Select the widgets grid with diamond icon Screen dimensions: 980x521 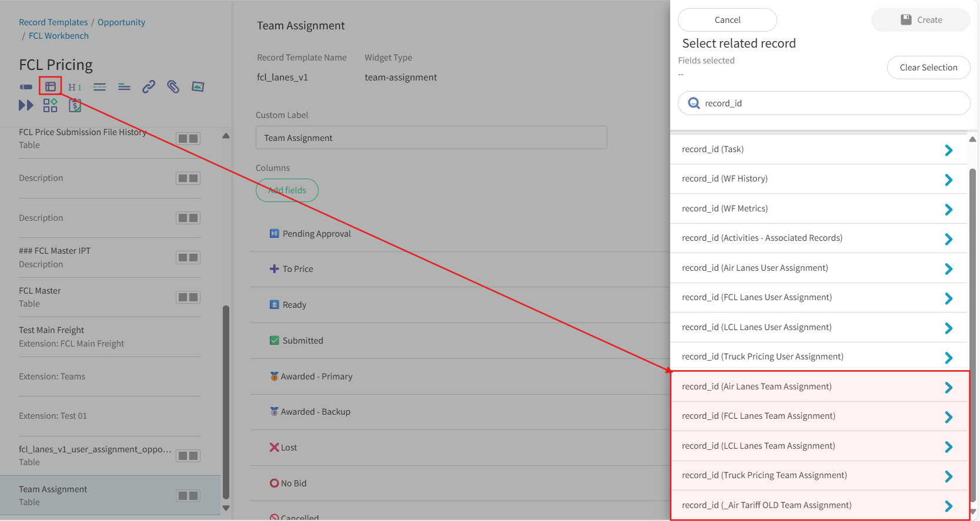click(51, 105)
